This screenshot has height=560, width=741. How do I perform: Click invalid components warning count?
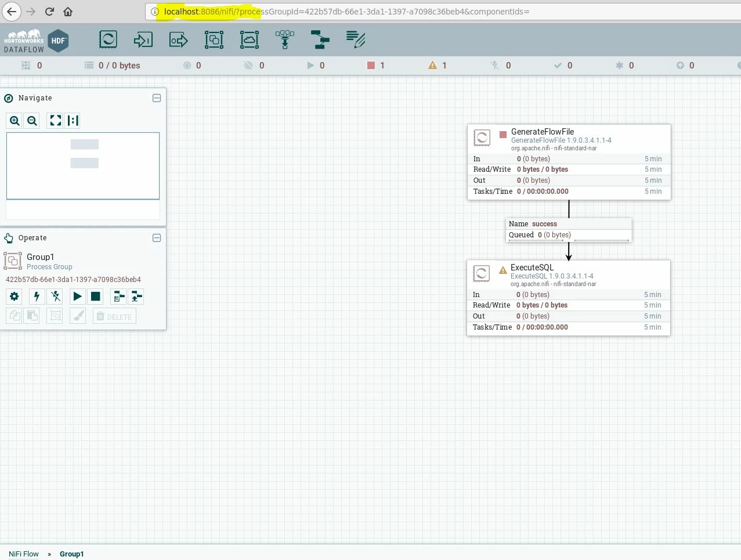coord(438,66)
